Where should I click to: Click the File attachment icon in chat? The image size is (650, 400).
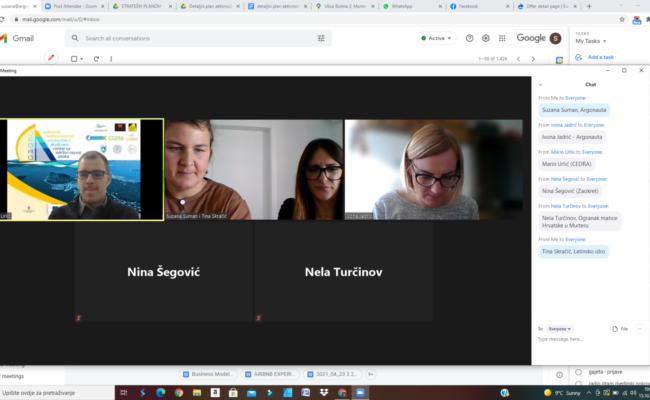click(x=614, y=328)
